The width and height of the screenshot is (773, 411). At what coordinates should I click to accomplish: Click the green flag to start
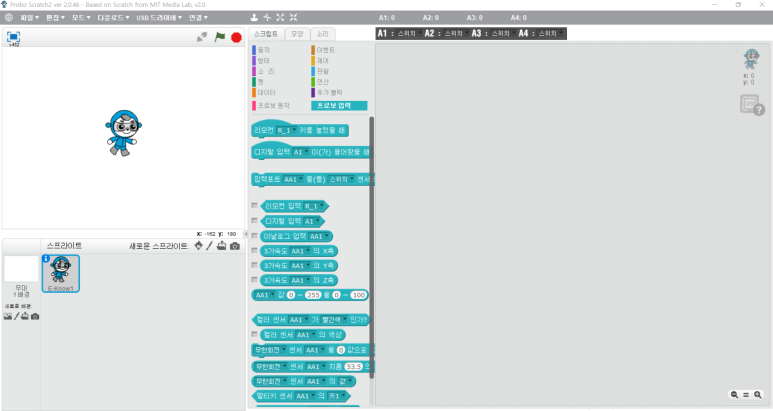(x=220, y=37)
